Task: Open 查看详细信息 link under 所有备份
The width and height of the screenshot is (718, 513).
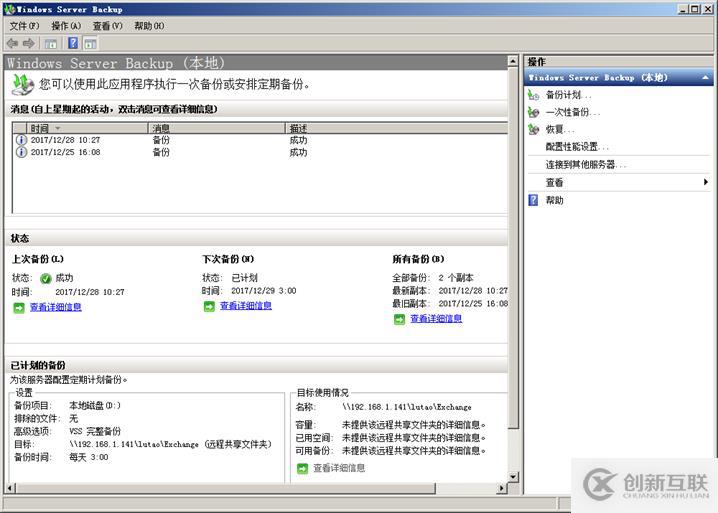Action: click(436, 319)
